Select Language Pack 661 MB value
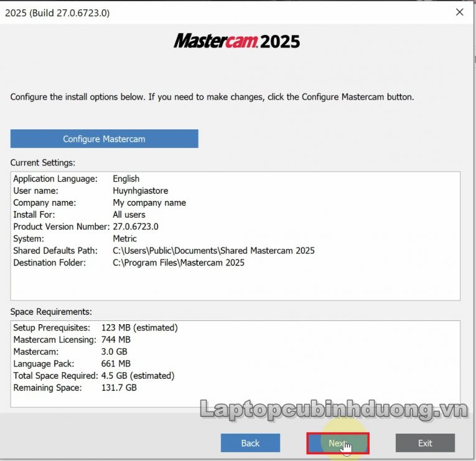 pos(116,363)
